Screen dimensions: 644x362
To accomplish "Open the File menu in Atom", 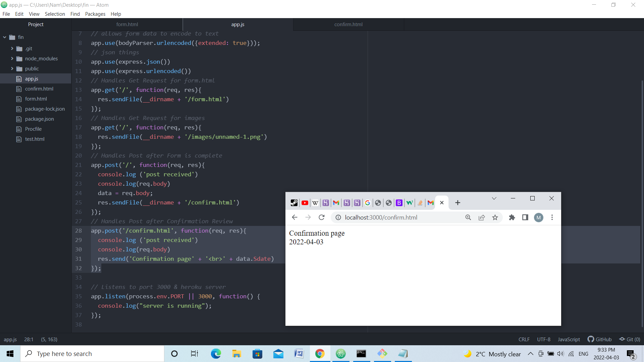I will point(6,14).
